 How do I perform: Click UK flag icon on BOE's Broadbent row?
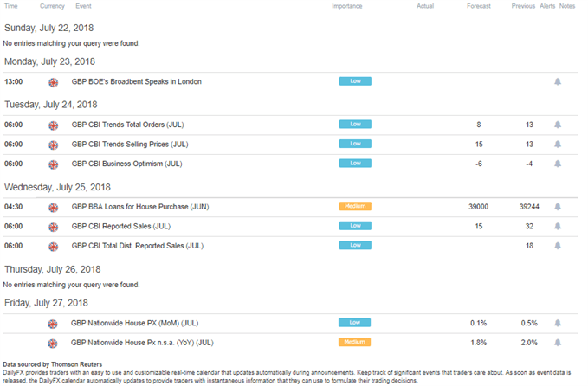pyautogui.click(x=53, y=82)
